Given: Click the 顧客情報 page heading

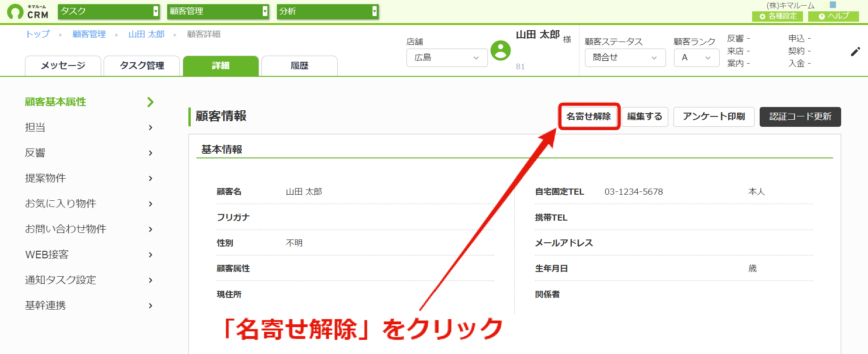Looking at the screenshot, I should (221, 116).
